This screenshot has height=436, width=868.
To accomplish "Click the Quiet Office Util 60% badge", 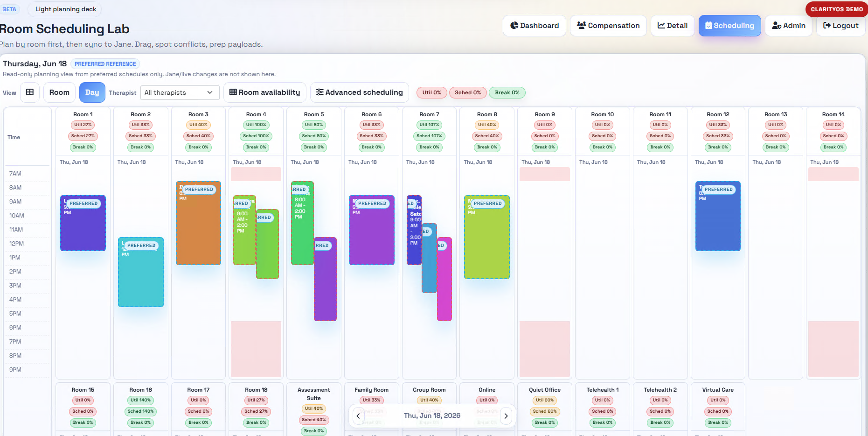I will [545, 400].
